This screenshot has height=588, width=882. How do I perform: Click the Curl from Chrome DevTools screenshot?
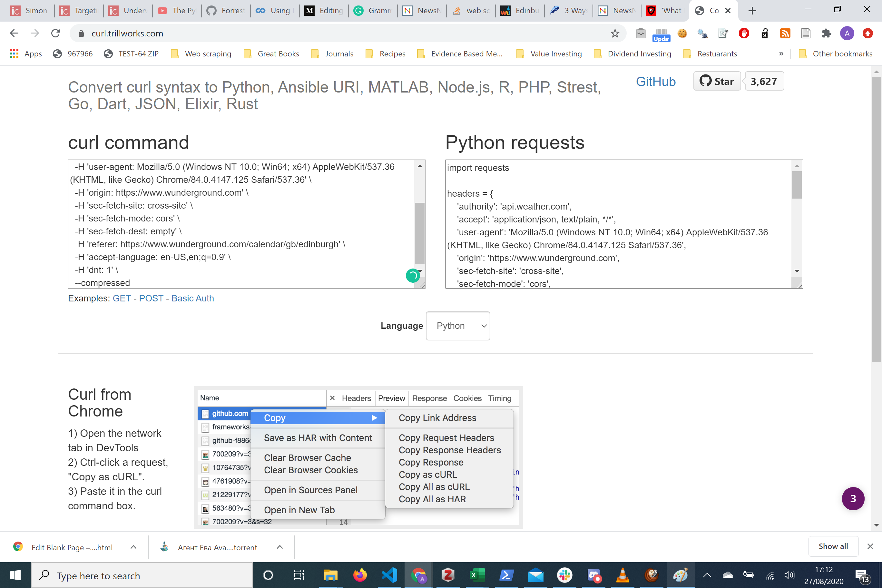click(358, 457)
